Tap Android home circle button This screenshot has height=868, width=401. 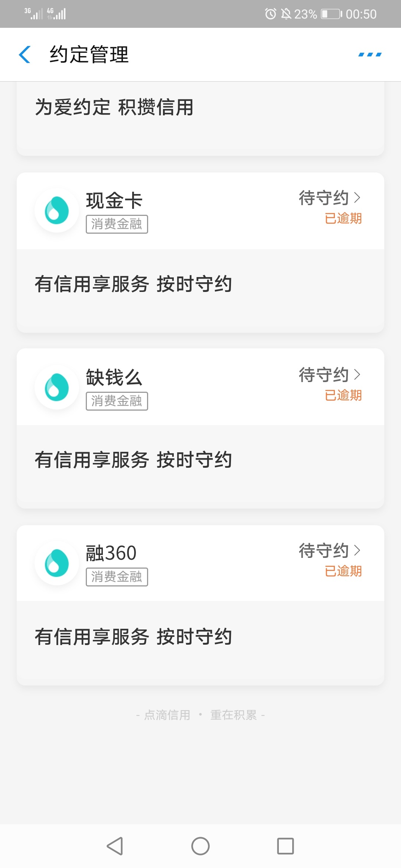[200, 846]
